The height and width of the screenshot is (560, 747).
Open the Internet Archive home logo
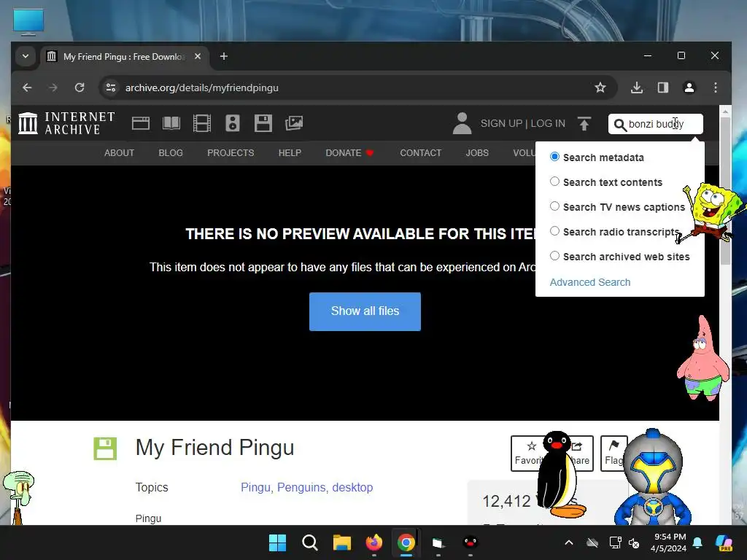[x=66, y=123]
